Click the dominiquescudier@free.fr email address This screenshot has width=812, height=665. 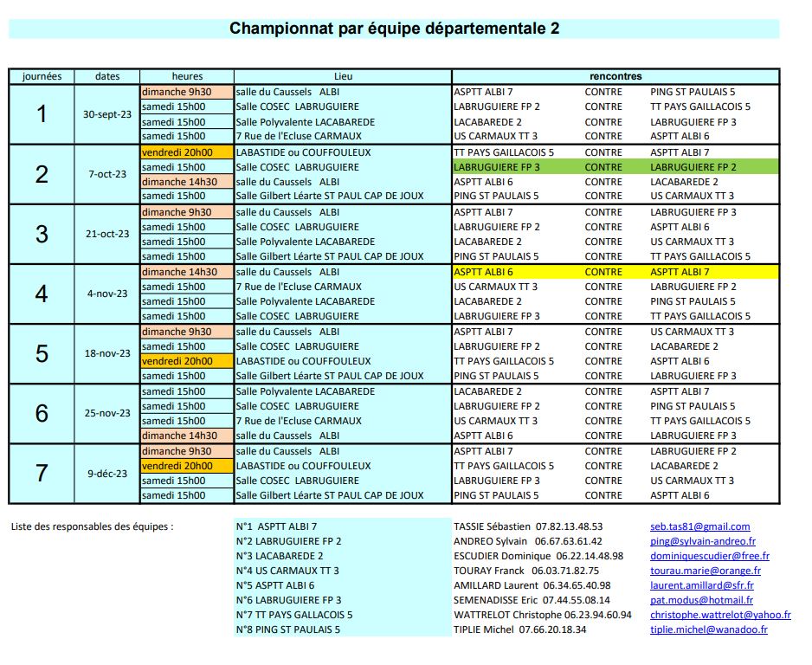point(709,556)
